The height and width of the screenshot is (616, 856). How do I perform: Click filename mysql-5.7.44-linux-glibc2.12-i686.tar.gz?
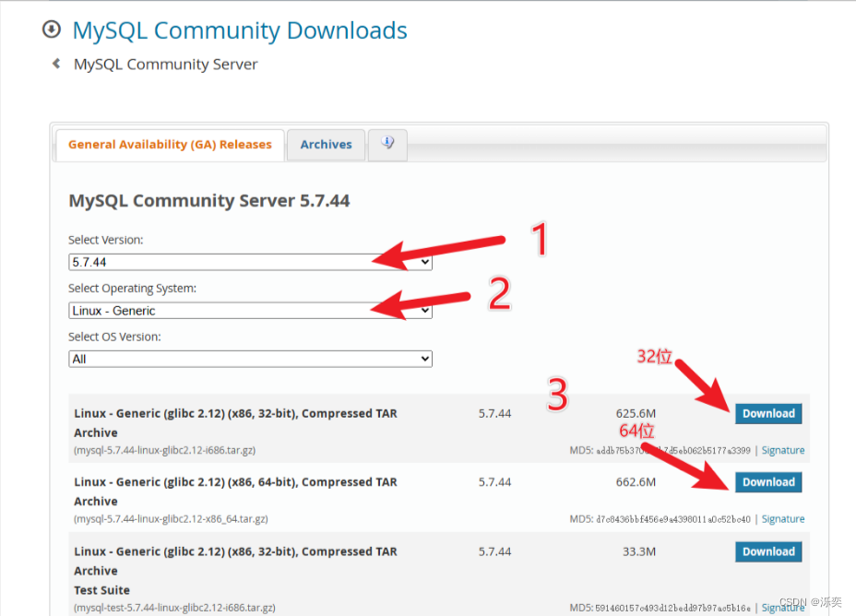(x=165, y=450)
